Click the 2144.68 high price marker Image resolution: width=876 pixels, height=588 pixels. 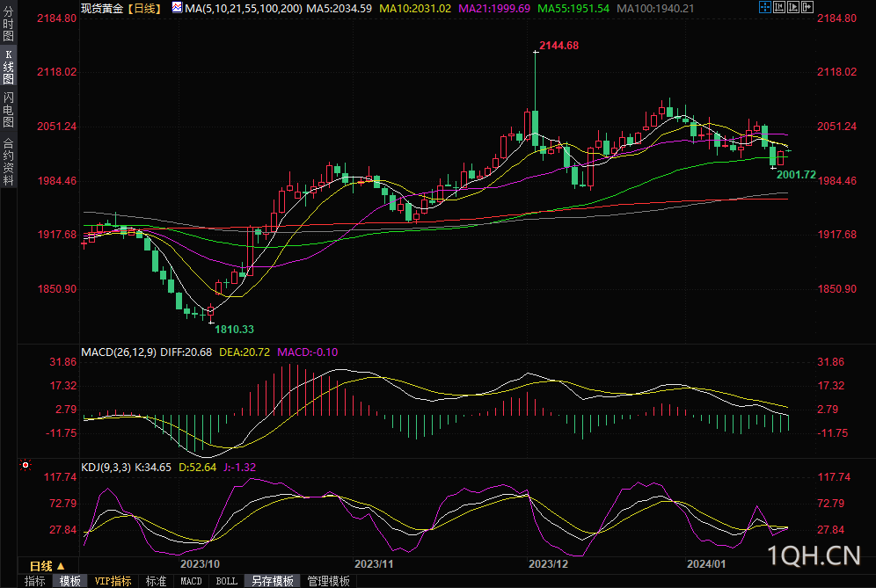point(558,45)
